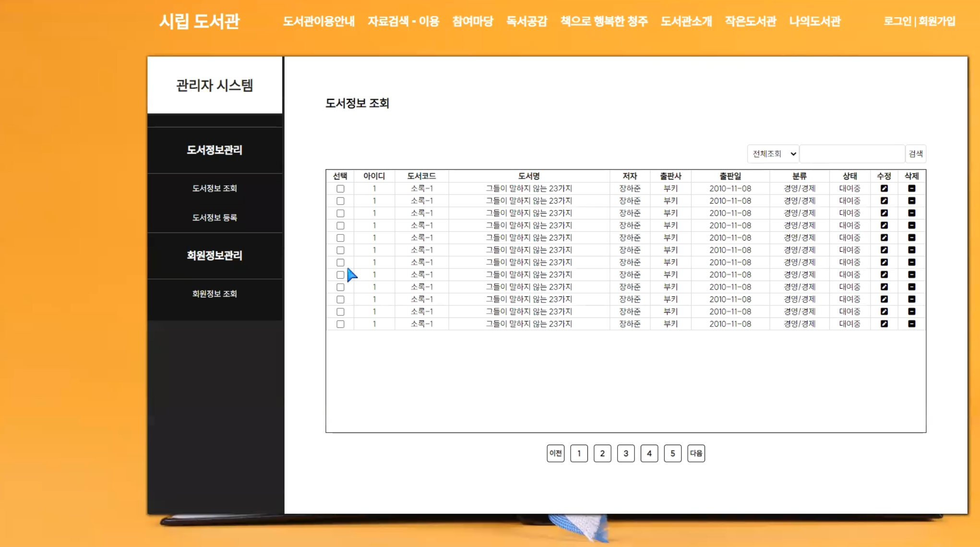Click delete icon in the fifth table row
This screenshot has width=980, height=547.
911,238
